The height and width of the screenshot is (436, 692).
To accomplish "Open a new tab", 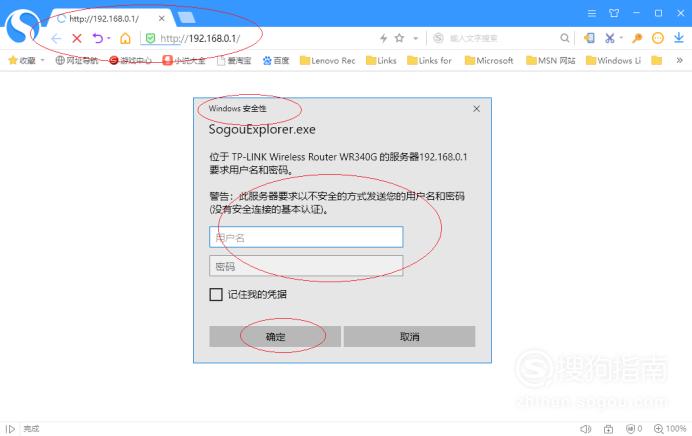I will tap(186, 18).
